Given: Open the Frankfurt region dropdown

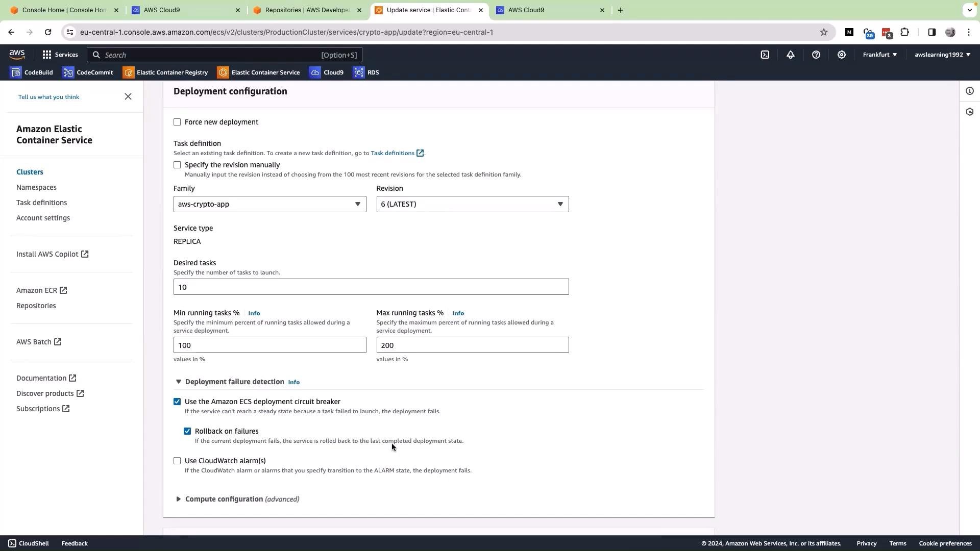Looking at the screenshot, I should [x=879, y=55].
